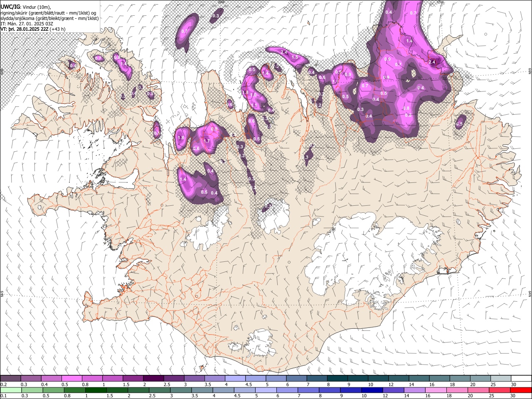Click the 'rigning/skúrir' legend description line
The height and width of the screenshot is (399, 532).
[48, 12]
